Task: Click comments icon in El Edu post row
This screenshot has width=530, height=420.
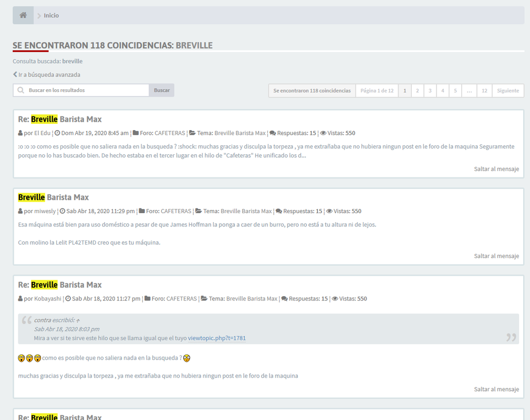Action: click(273, 133)
